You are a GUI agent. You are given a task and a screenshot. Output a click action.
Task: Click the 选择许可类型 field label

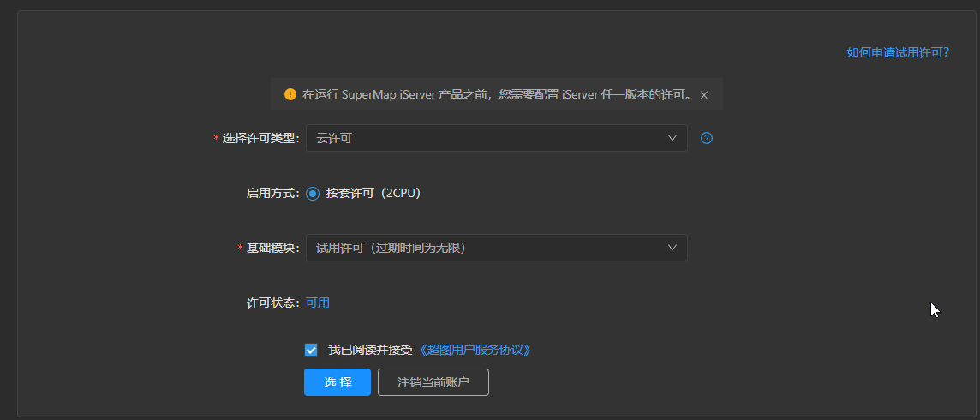coord(260,138)
